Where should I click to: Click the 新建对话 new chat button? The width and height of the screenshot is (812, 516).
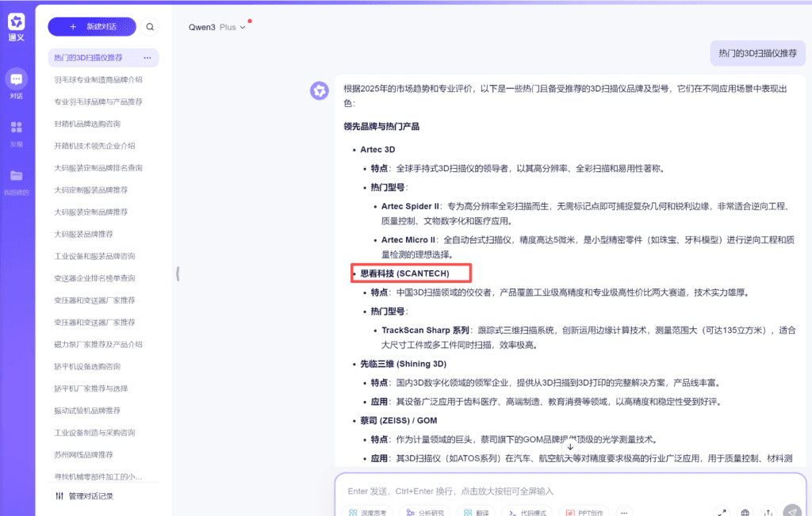pyautogui.click(x=91, y=26)
